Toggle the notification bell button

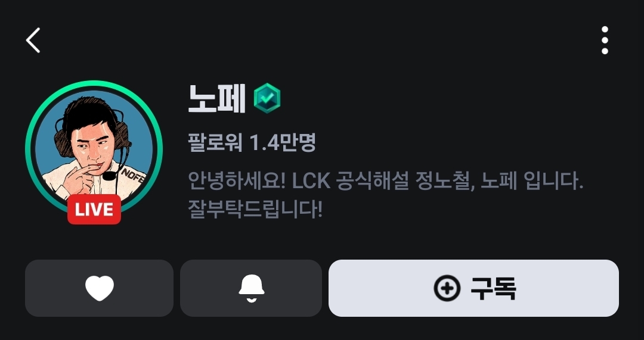pos(251,288)
